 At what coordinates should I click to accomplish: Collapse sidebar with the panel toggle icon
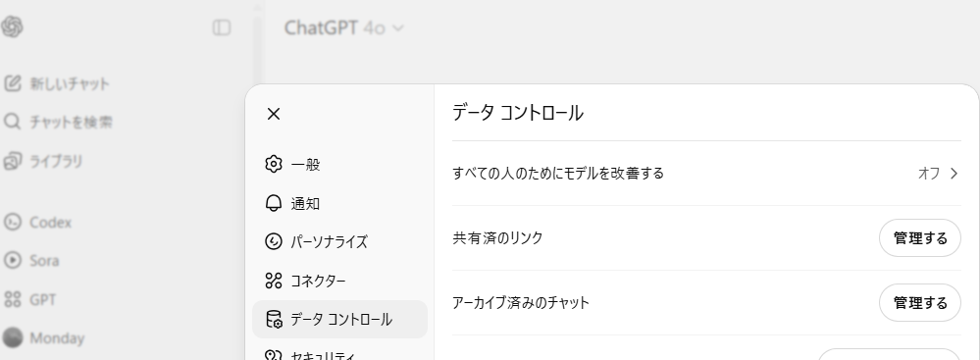(x=222, y=27)
